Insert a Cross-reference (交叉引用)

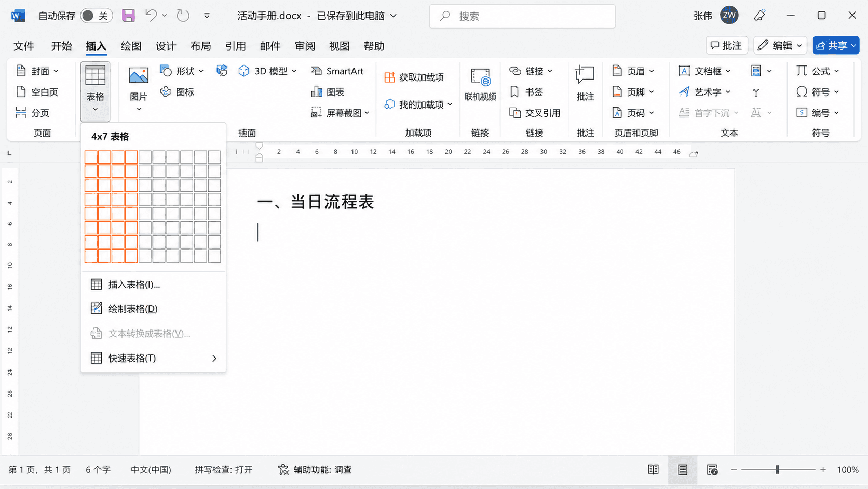[535, 113]
